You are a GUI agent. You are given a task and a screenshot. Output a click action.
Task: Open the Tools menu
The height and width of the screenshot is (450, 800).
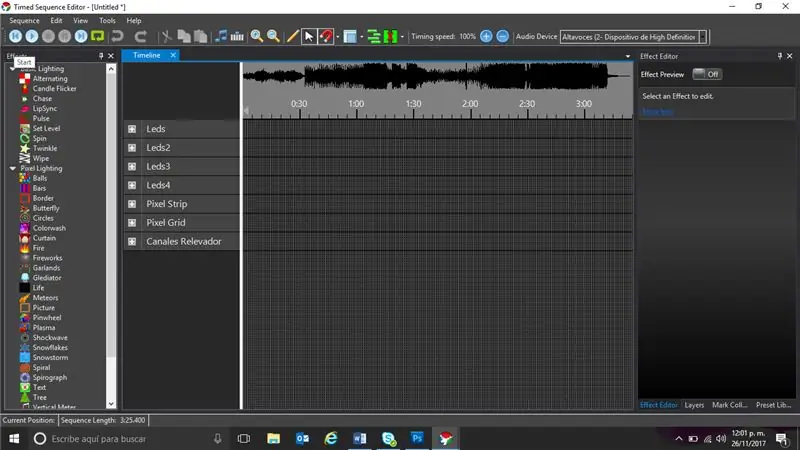click(x=107, y=20)
